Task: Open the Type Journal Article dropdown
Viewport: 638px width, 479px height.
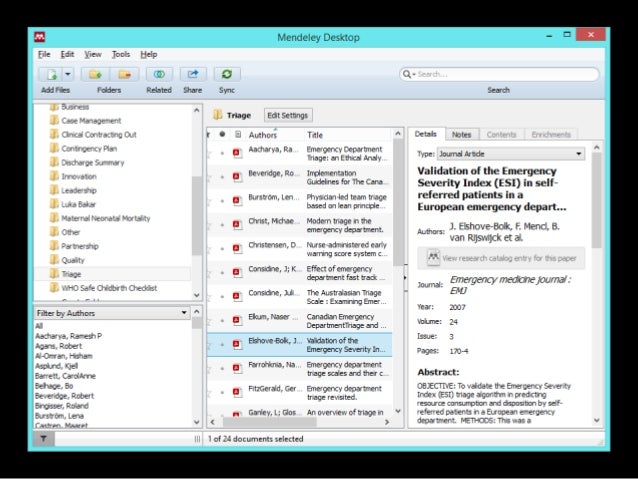Action: click(x=579, y=154)
